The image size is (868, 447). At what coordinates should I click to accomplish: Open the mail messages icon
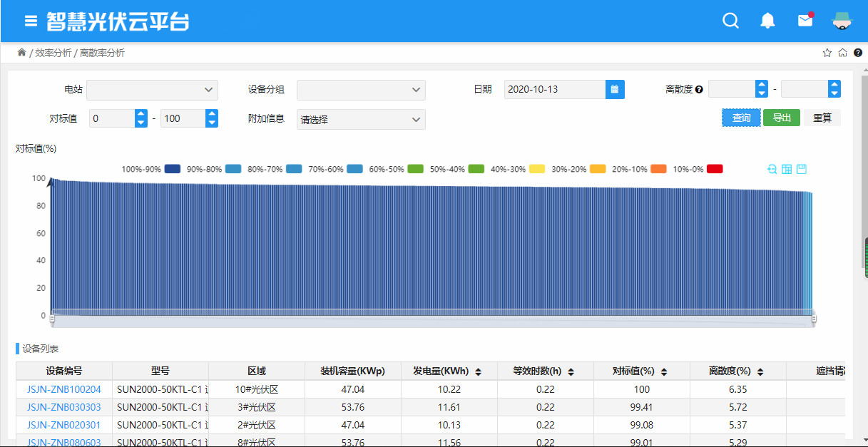click(x=805, y=21)
